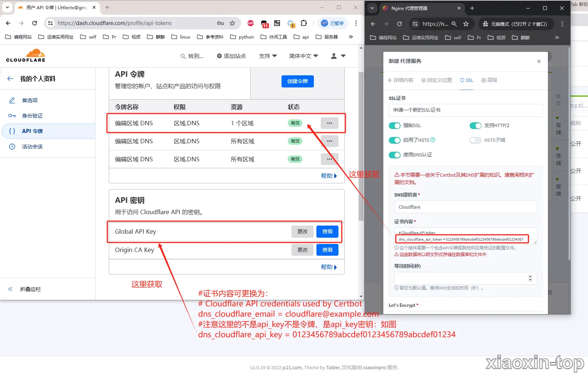Image resolution: width=588 pixels, height=374 pixels.
Task: Reload the Cloudflare dashboard page
Action: coord(35,23)
